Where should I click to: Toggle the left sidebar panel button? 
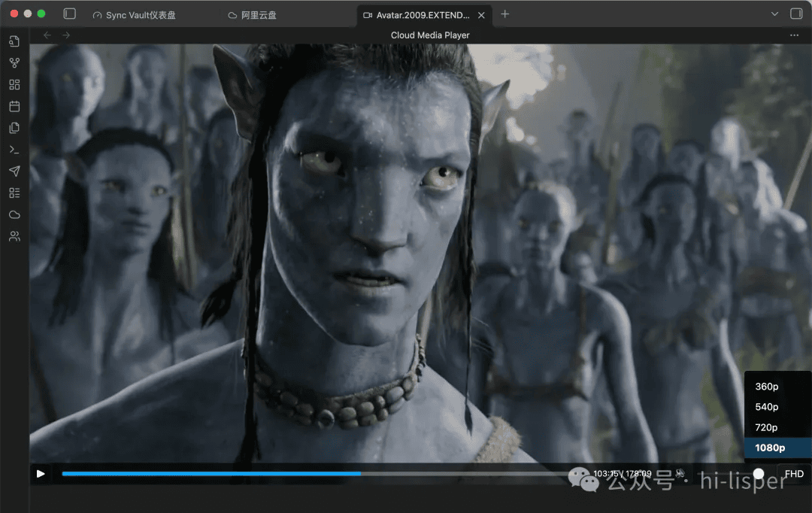70,14
